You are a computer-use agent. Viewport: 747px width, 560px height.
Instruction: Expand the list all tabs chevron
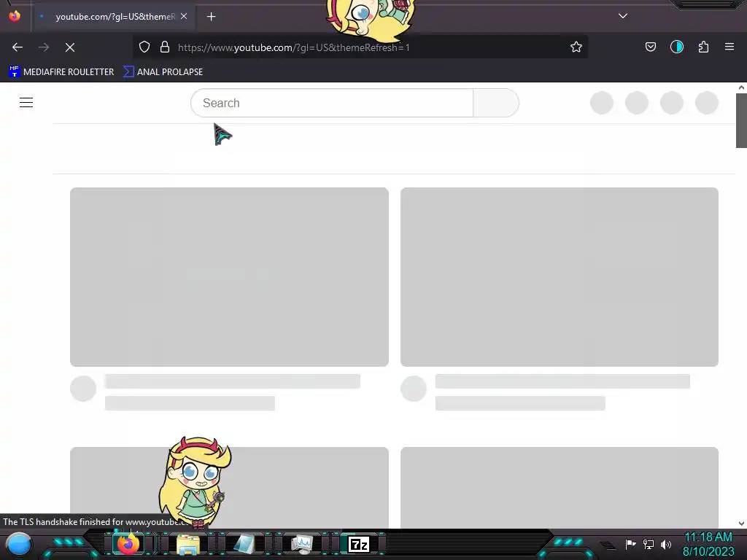[x=623, y=16]
